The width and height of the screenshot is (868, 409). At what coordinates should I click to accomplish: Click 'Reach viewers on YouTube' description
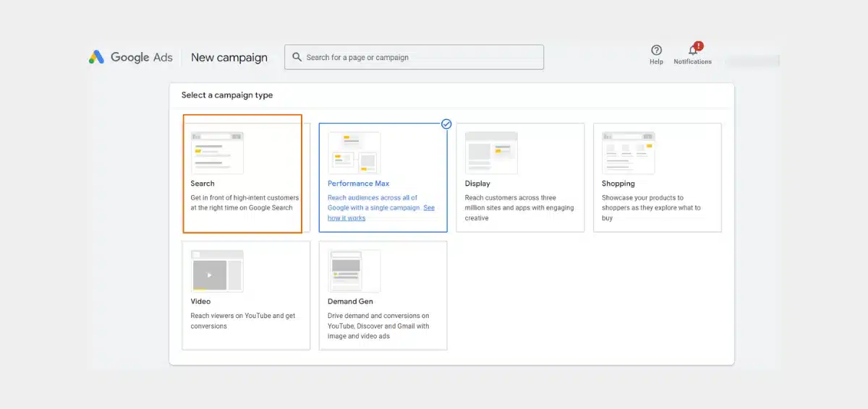(x=243, y=321)
